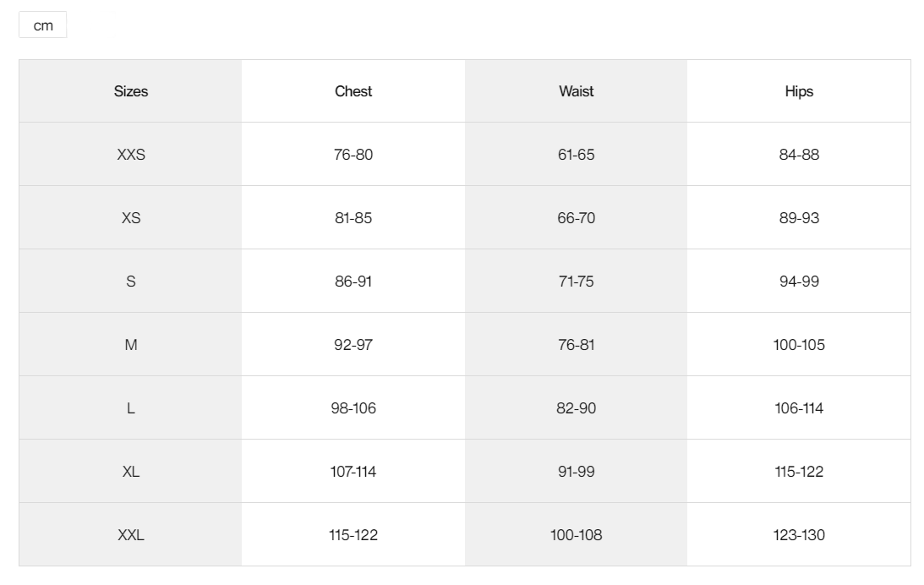Select the Chest column header

(353, 91)
